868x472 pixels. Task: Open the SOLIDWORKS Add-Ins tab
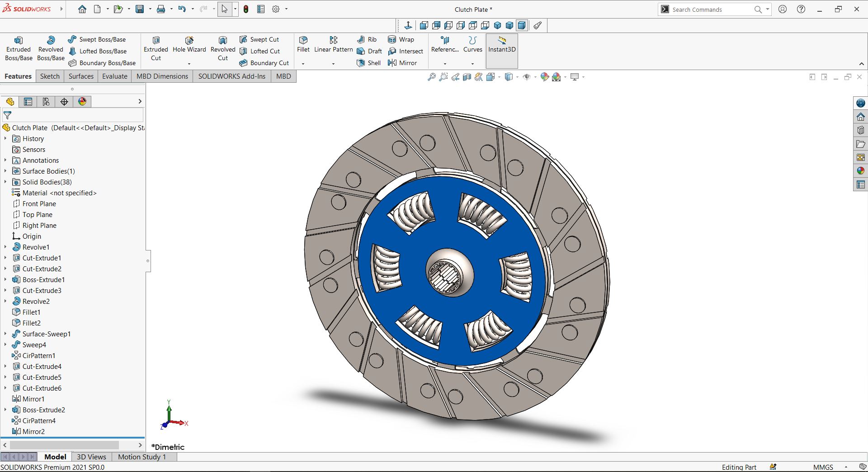click(232, 76)
